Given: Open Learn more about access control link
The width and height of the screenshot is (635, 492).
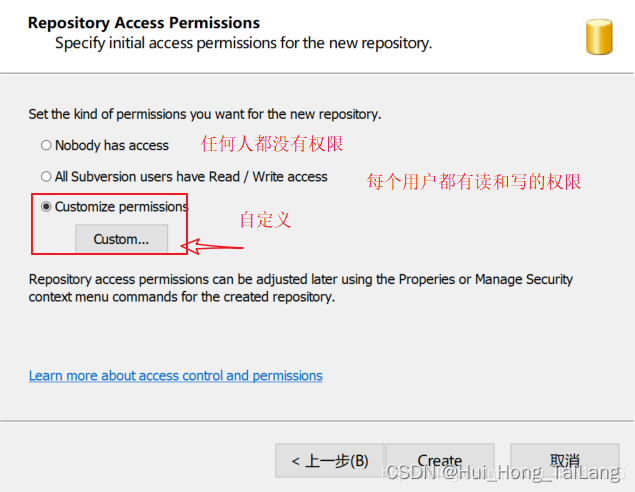Looking at the screenshot, I should 176,376.
